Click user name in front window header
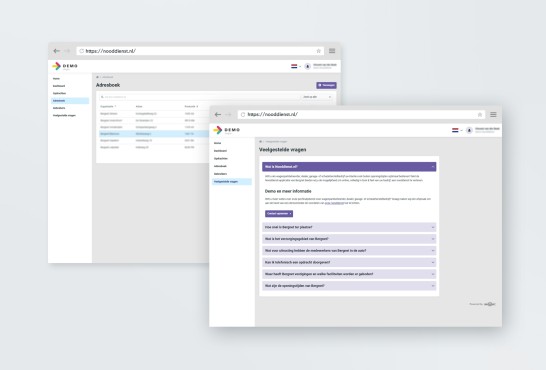Screen dimensions: 546x370 487,129
